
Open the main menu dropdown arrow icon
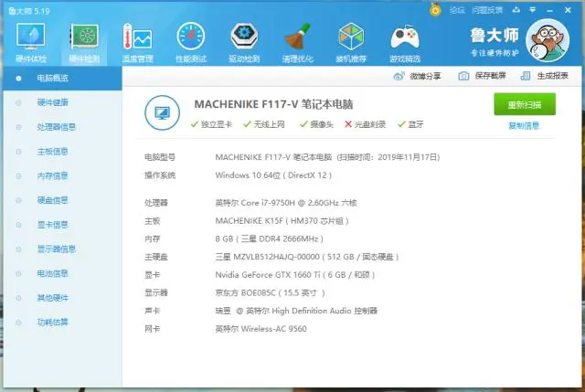(x=533, y=10)
